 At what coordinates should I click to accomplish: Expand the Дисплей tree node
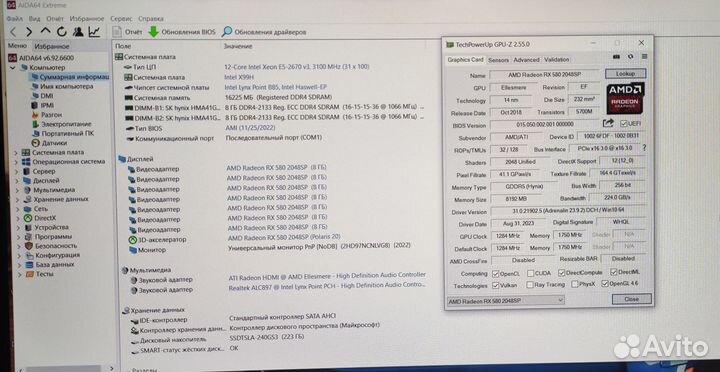(x=17, y=180)
